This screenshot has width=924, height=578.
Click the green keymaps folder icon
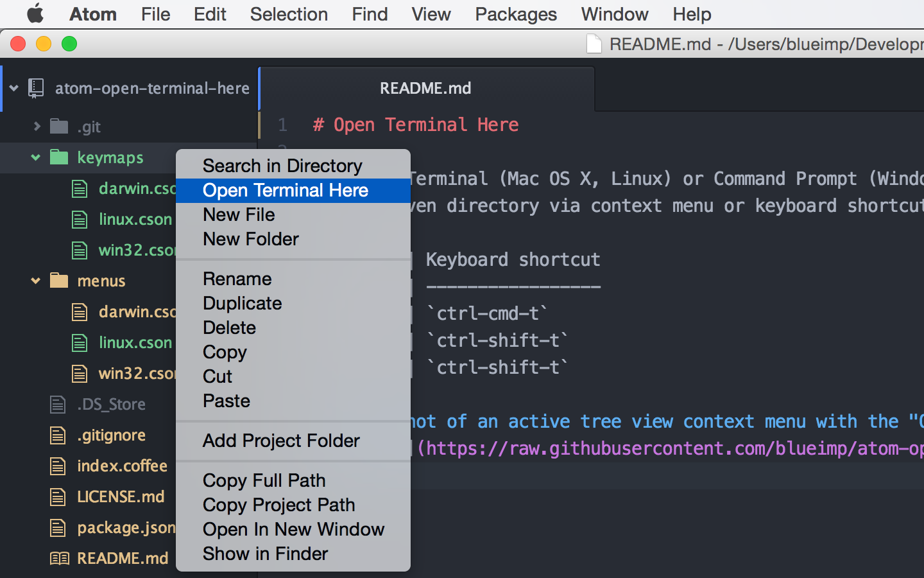[x=59, y=157]
